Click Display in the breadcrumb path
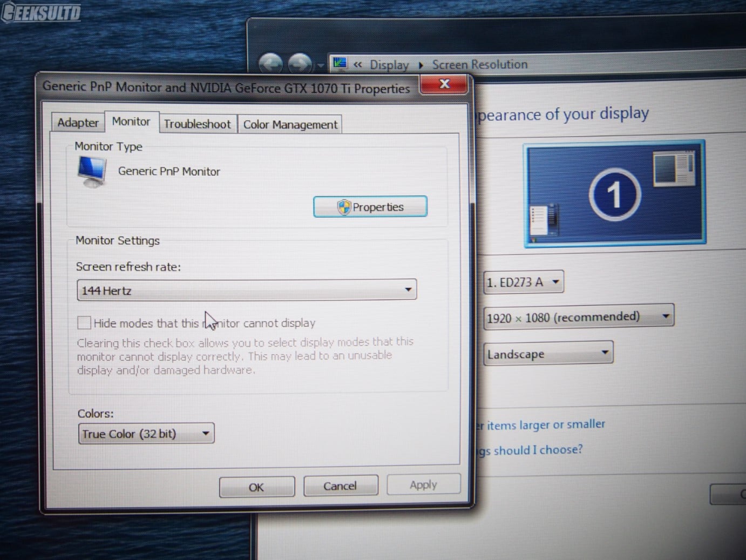This screenshot has height=560, width=746. click(389, 65)
